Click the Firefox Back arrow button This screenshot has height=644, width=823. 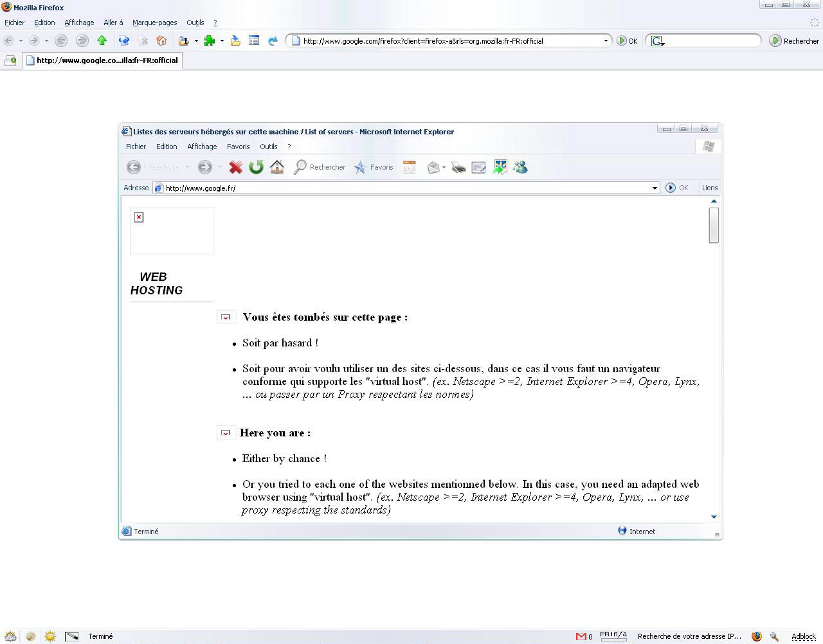pos(9,40)
